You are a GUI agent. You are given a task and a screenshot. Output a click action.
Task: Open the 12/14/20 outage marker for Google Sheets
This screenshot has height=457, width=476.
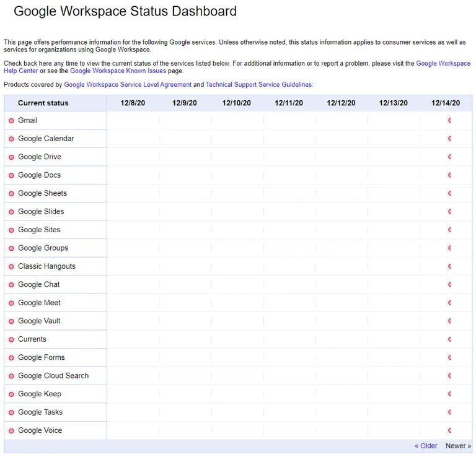pos(449,193)
